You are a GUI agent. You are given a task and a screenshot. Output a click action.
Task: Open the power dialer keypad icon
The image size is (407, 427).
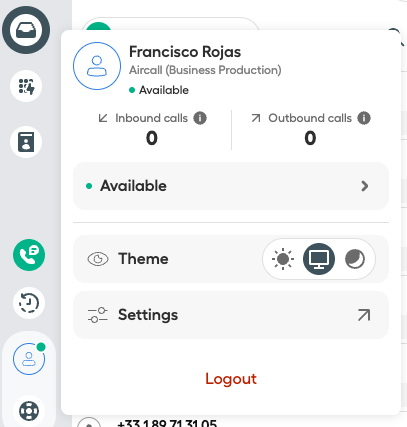(26, 86)
